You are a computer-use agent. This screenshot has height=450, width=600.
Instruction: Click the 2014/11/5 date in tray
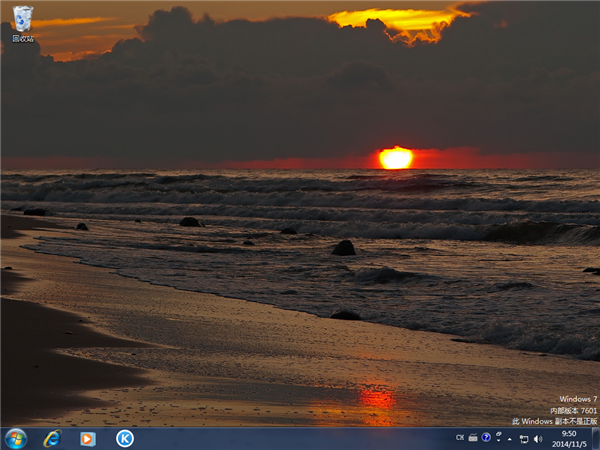click(568, 444)
